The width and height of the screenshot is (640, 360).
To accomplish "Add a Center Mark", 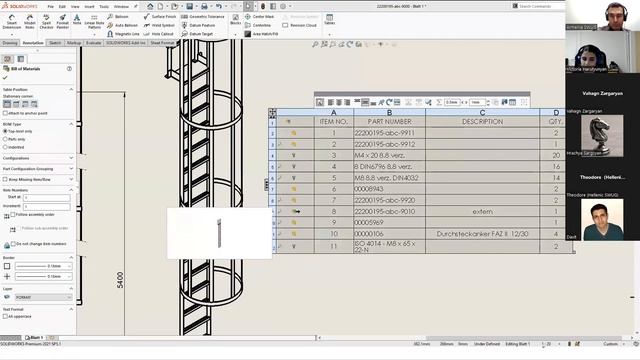I will (x=259, y=17).
